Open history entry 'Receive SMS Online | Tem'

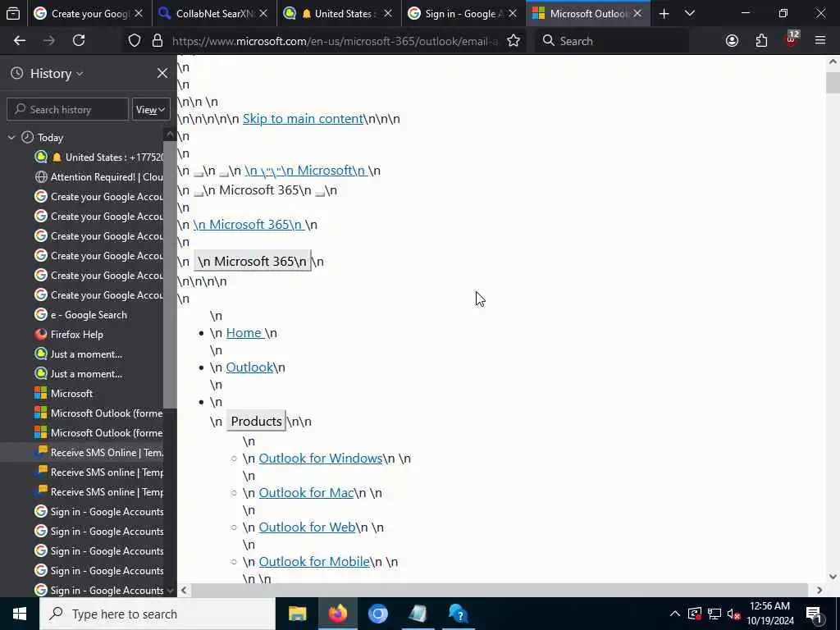pyautogui.click(x=98, y=453)
